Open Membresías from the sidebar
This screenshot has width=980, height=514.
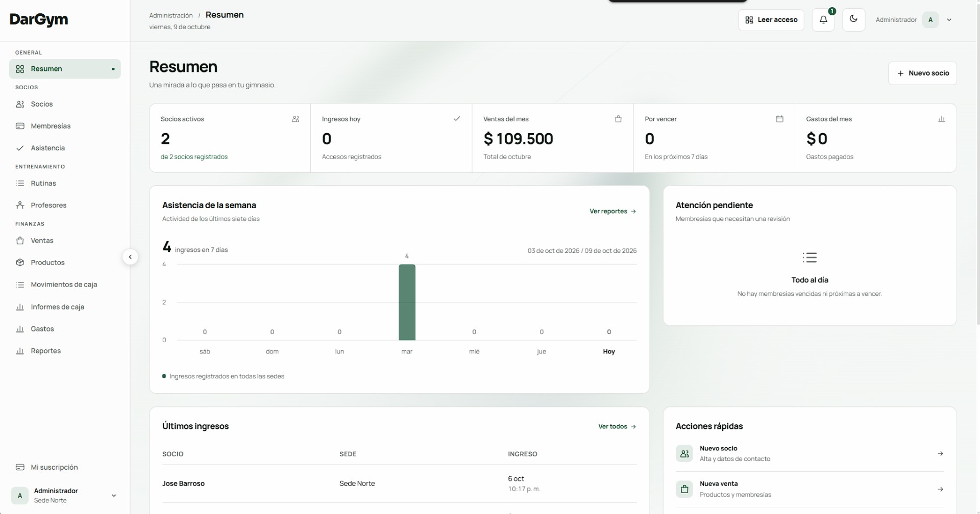65,126
